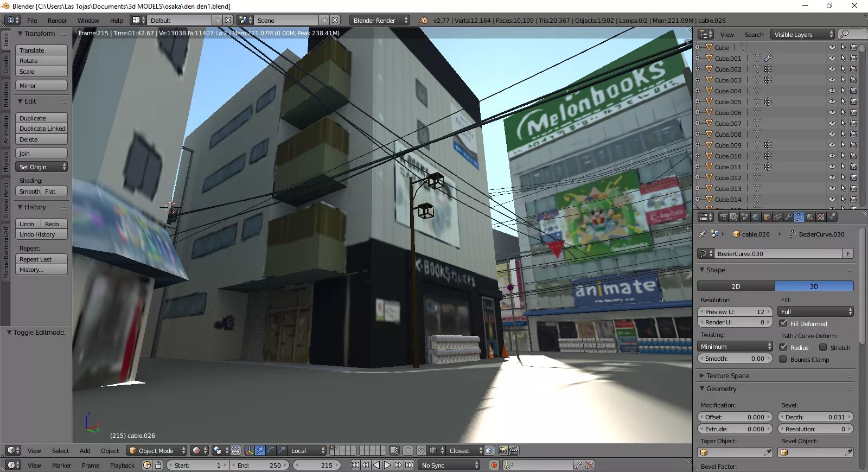Click the insert keyframe key icon
This screenshot has width=868, height=472.
pyautogui.click(x=578, y=465)
